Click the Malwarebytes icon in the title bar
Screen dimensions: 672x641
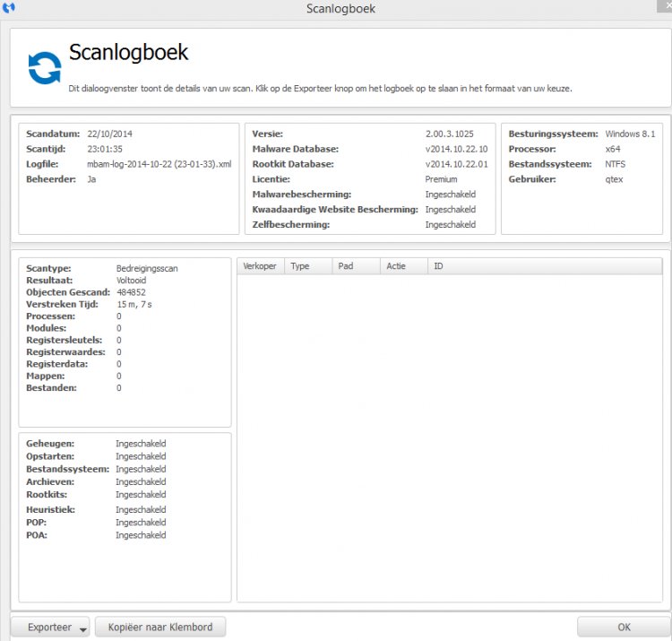click(x=9, y=9)
